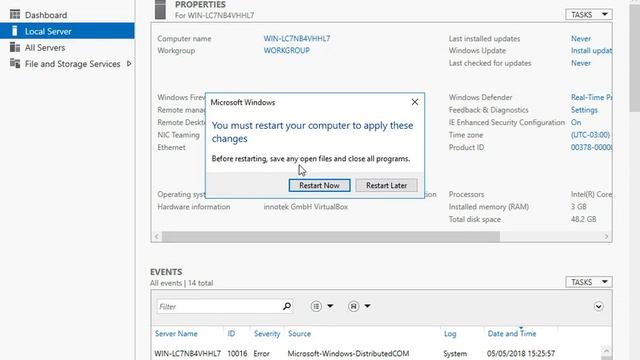
Task: Open Feedback & Diagnostics Settings link
Action: point(584,110)
